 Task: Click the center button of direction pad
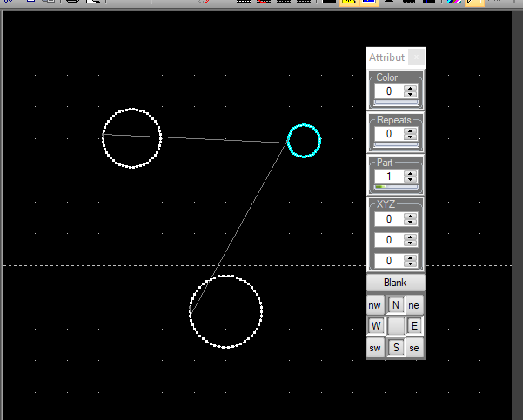(395, 326)
